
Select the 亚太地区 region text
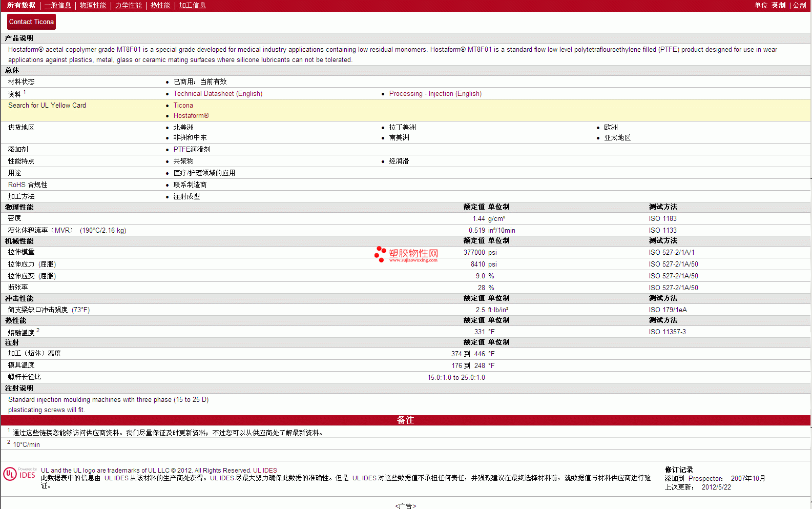pos(617,138)
